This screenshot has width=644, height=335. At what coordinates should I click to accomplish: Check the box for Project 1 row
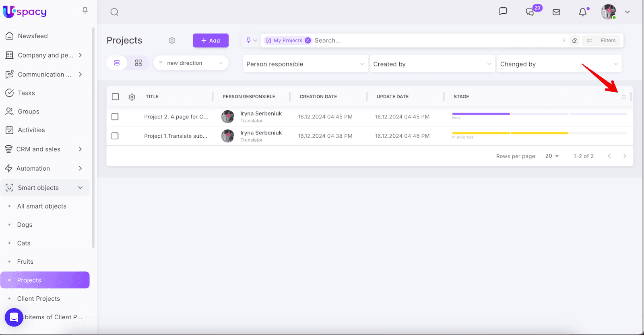coord(115,136)
